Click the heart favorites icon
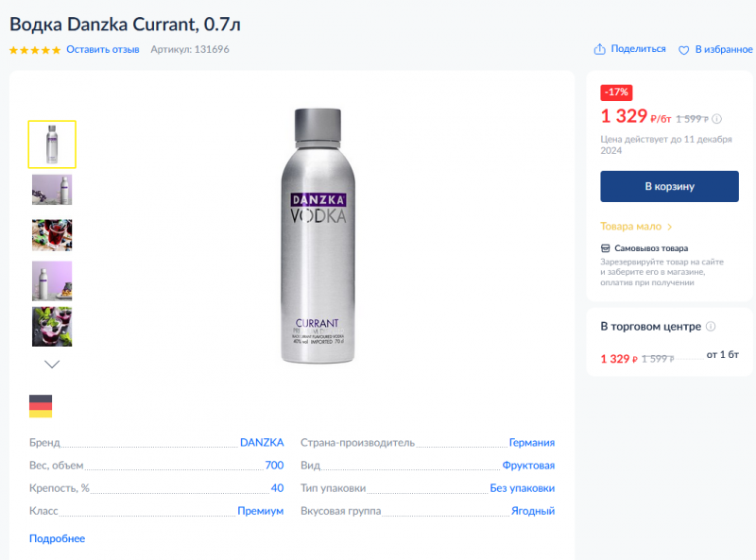This screenshot has width=756, height=560. pyautogui.click(x=684, y=49)
